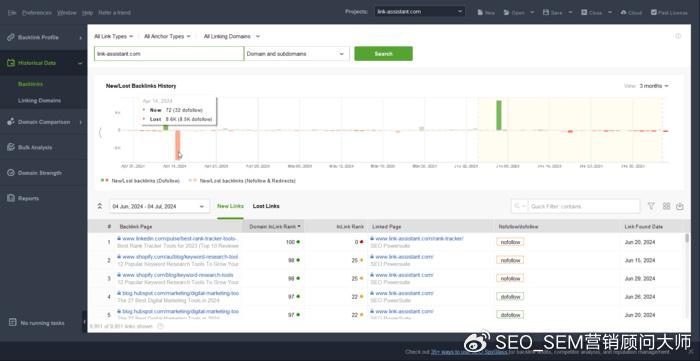
Task: Expand the All Link Types dropdown
Action: [113, 37]
